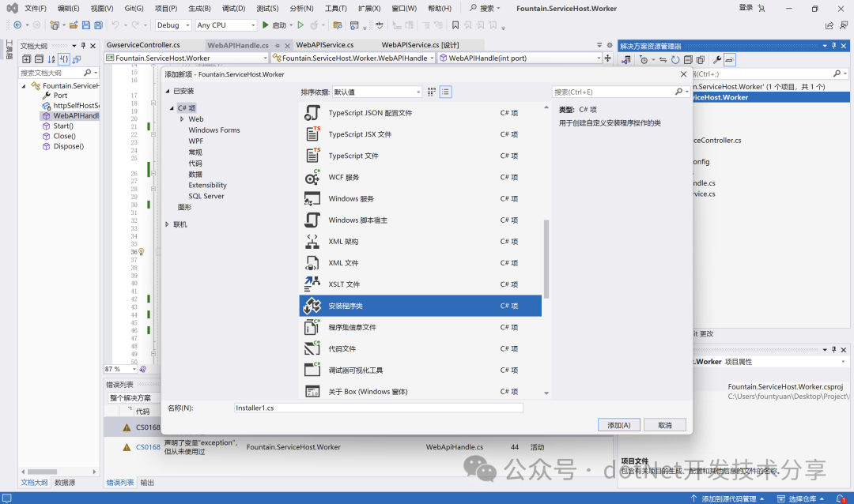Click the search magnifier in add item dialog
854x504 pixels.
coord(678,92)
